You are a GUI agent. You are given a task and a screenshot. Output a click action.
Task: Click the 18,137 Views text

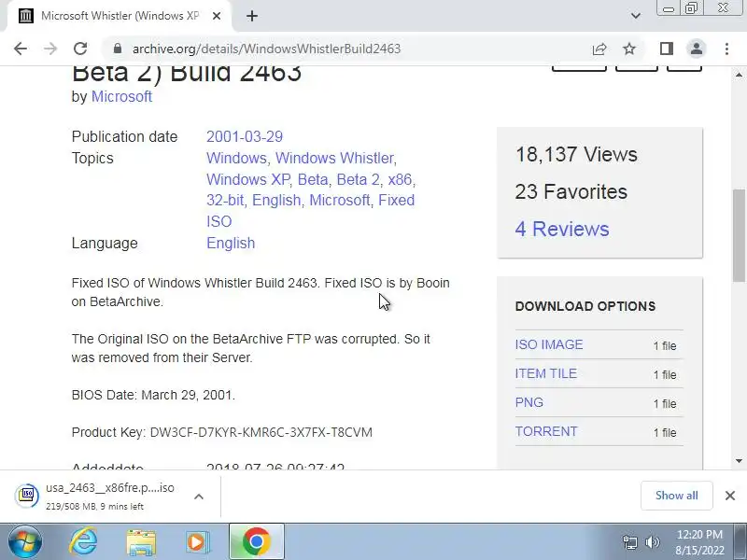576,155
